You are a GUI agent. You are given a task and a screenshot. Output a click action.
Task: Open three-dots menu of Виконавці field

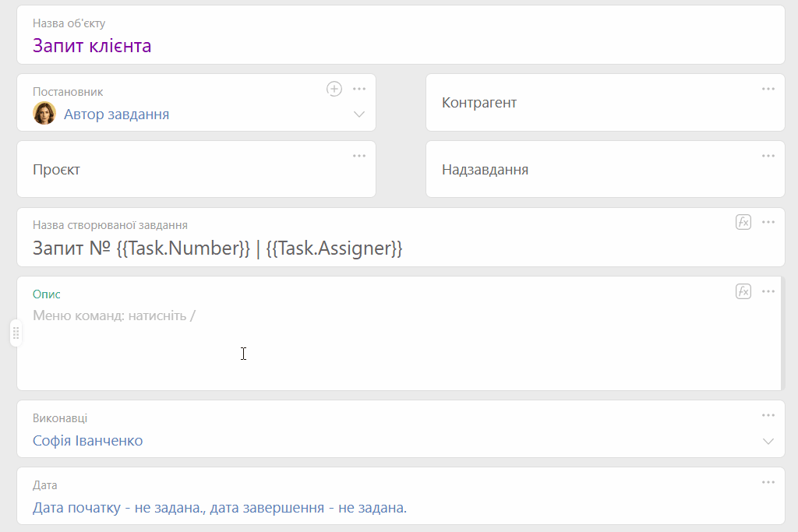click(x=768, y=415)
